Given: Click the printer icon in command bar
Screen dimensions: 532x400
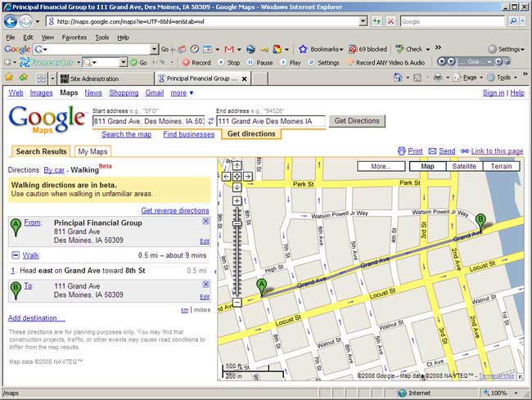Looking at the screenshot, I should (x=438, y=78).
